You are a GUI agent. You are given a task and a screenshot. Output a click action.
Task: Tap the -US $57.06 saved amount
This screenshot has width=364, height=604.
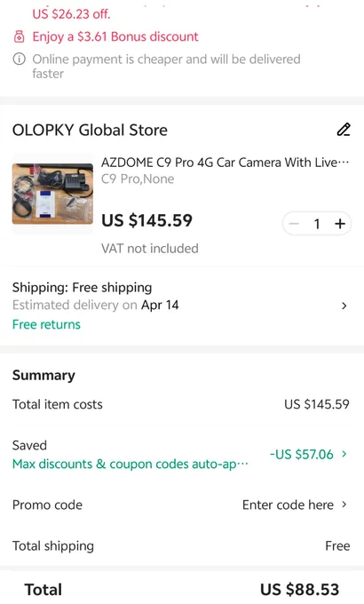[x=301, y=454]
